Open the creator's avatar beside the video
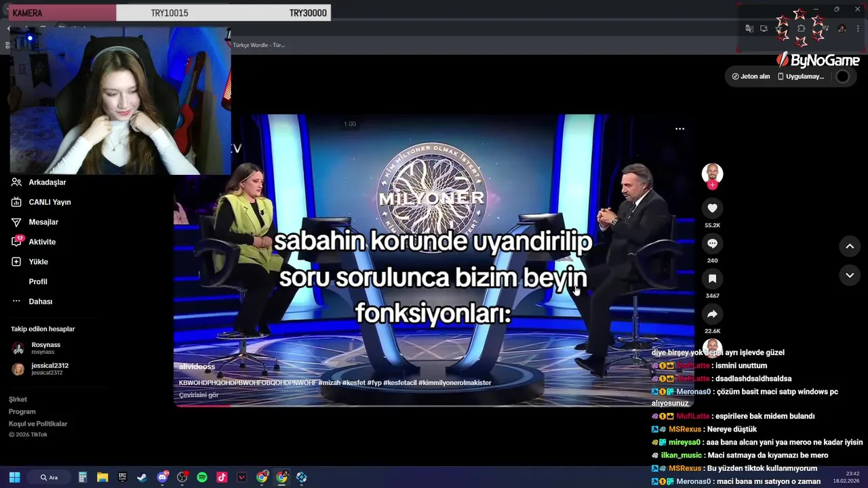Viewport: 868px width, 488px height. click(712, 174)
